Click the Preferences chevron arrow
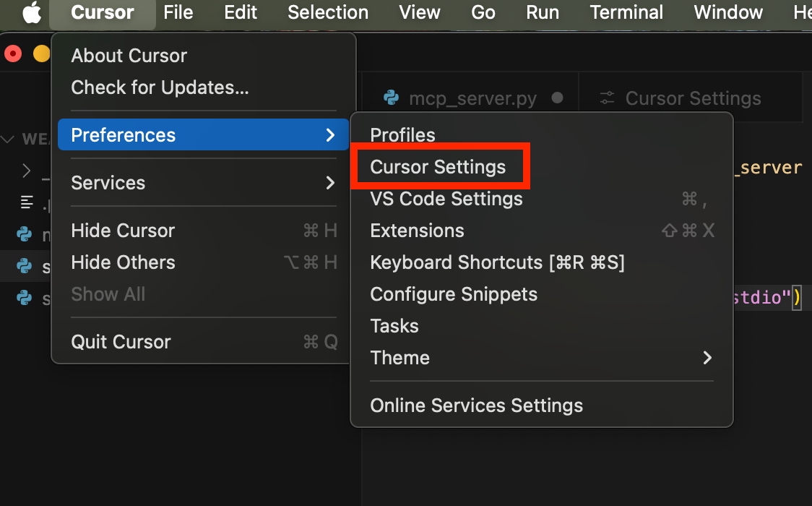812x506 pixels. (x=330, y=135)
